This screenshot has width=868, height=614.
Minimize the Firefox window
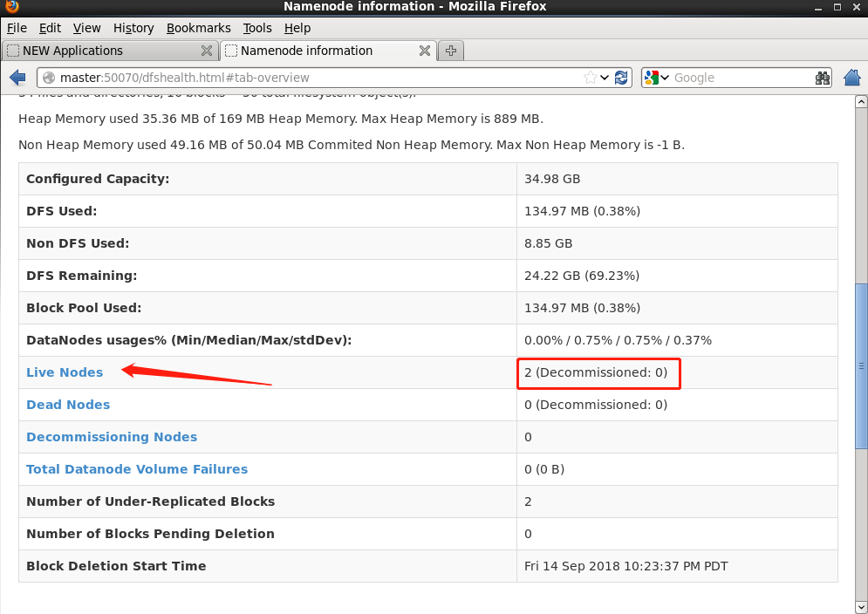818,7
